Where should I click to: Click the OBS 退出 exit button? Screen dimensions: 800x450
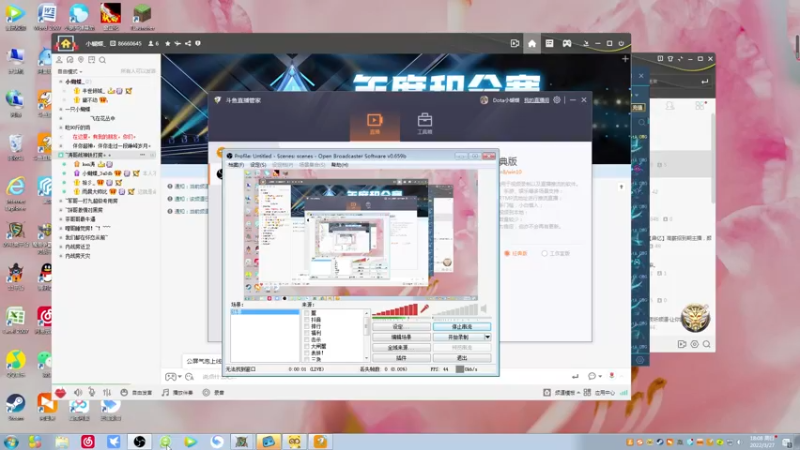tap(462, 358)
